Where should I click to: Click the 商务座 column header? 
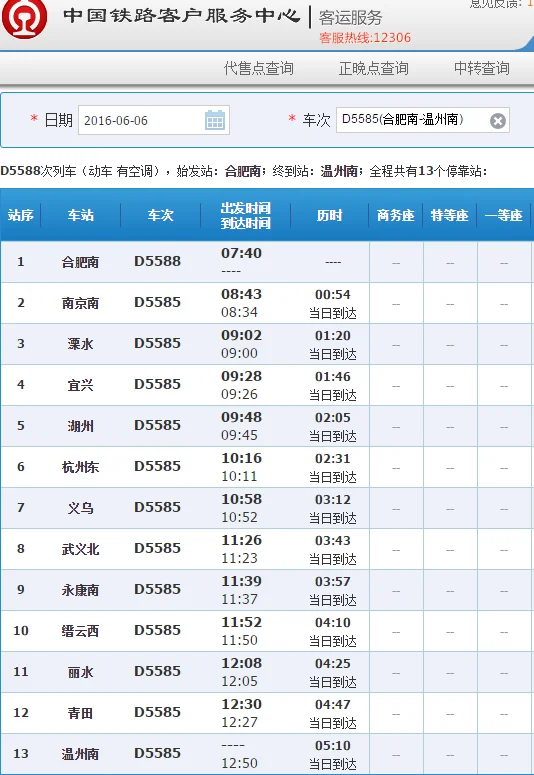click(396, 215)
